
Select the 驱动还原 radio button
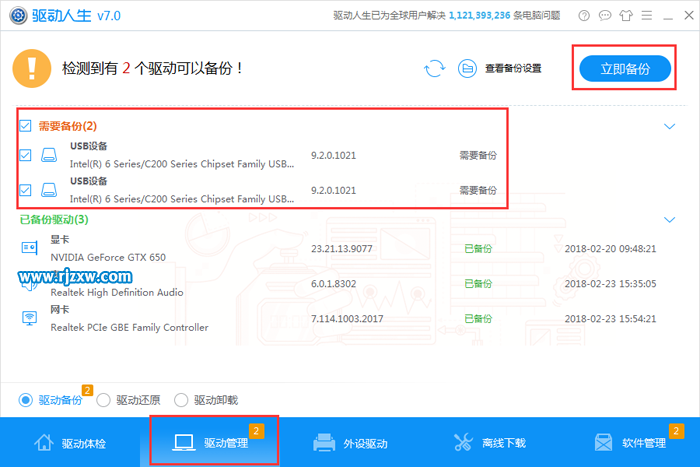point(103,400)
